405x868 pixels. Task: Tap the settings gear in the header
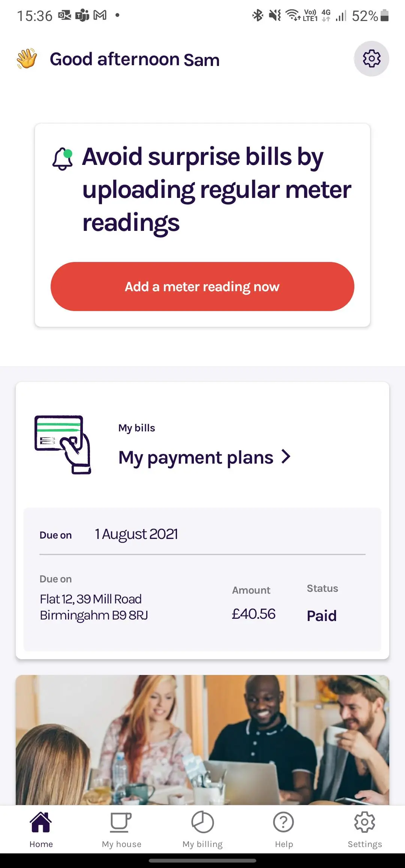pos(371,59)
